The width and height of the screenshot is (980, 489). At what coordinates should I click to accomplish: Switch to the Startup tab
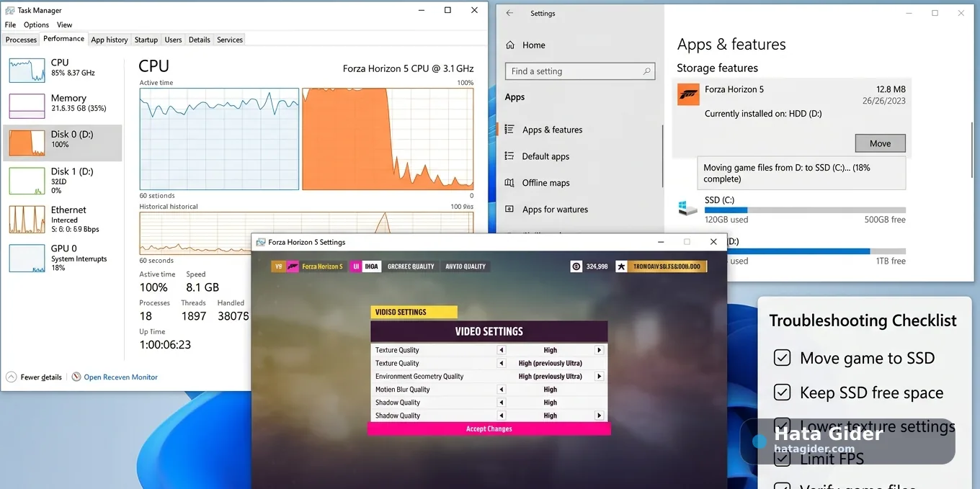[x=146, y=40]
